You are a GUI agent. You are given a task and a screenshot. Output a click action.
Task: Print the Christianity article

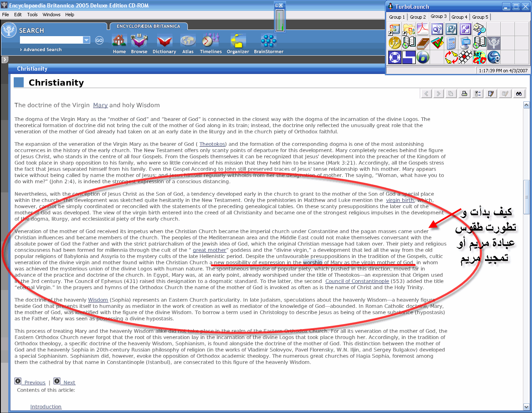[464, 93]
